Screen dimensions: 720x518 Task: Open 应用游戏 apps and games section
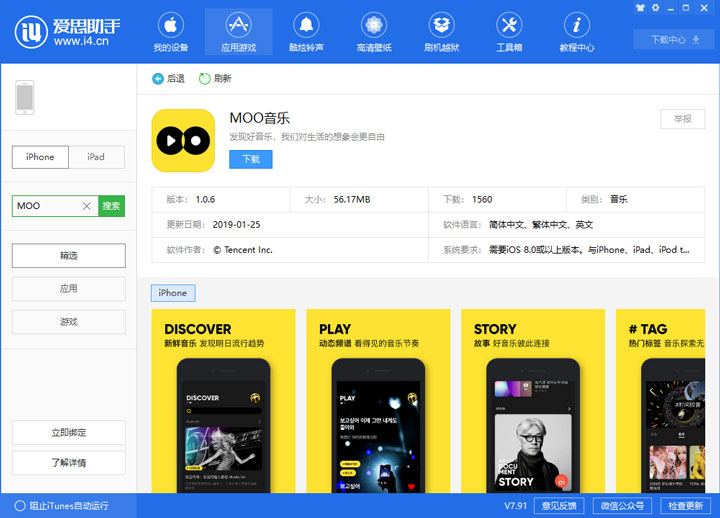238,32
